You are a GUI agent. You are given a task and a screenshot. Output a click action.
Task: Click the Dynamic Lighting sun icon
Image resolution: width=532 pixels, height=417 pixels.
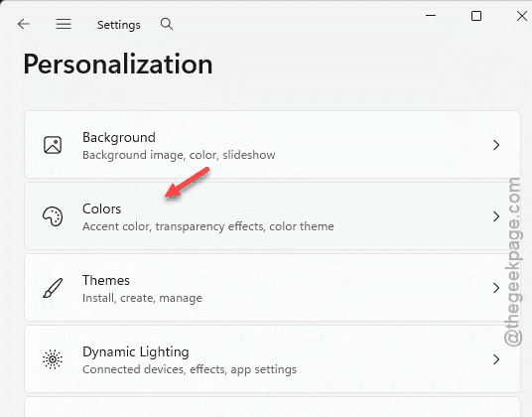53,359
